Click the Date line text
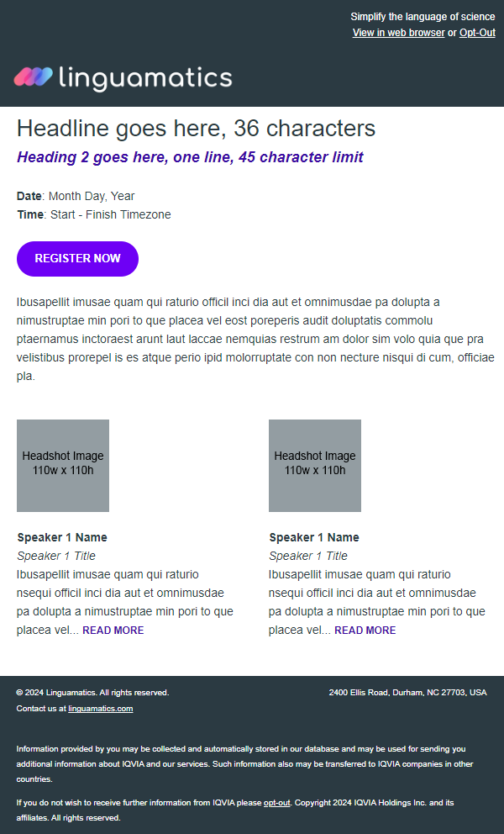This screenshot has height=834, width=504. pyautogui.click(x=76, y=196)
